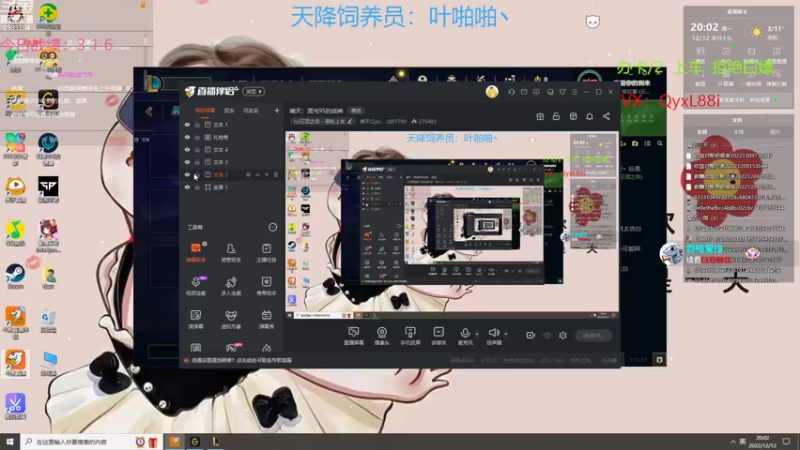Open the 弹幕助手 tool in toolbox

pos(196,252)
